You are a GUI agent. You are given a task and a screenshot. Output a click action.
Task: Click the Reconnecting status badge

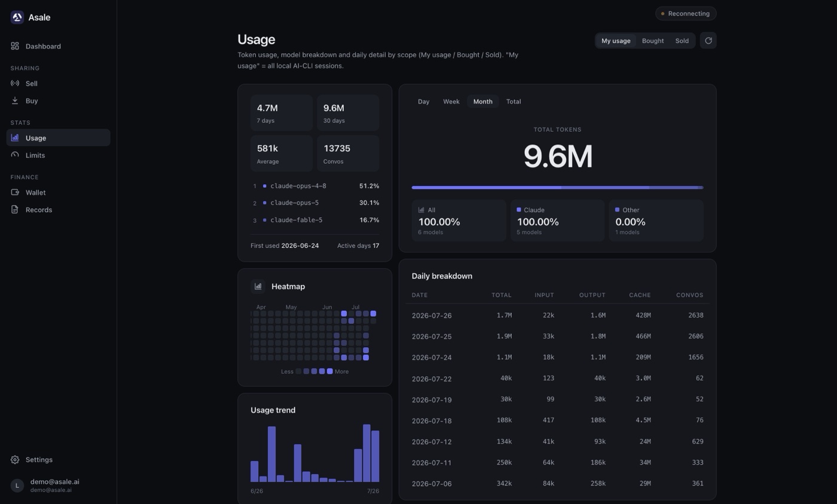point(686,14)
